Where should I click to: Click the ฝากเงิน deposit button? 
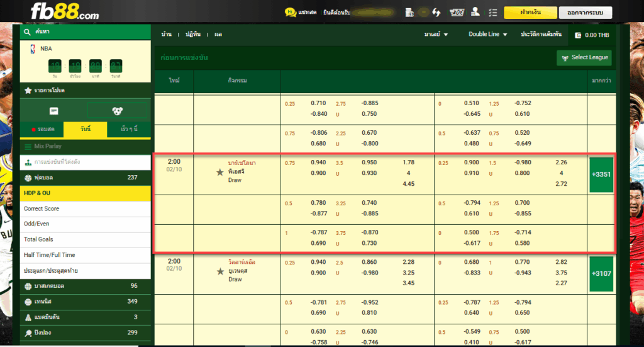(x=530, y=13)
